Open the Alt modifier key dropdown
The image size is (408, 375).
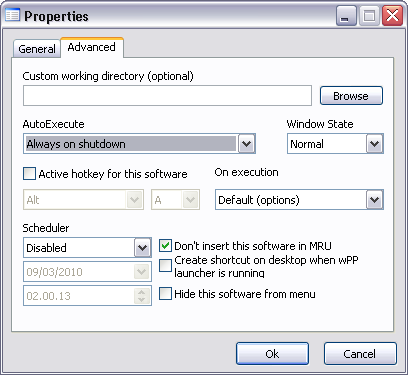[134, 200]
